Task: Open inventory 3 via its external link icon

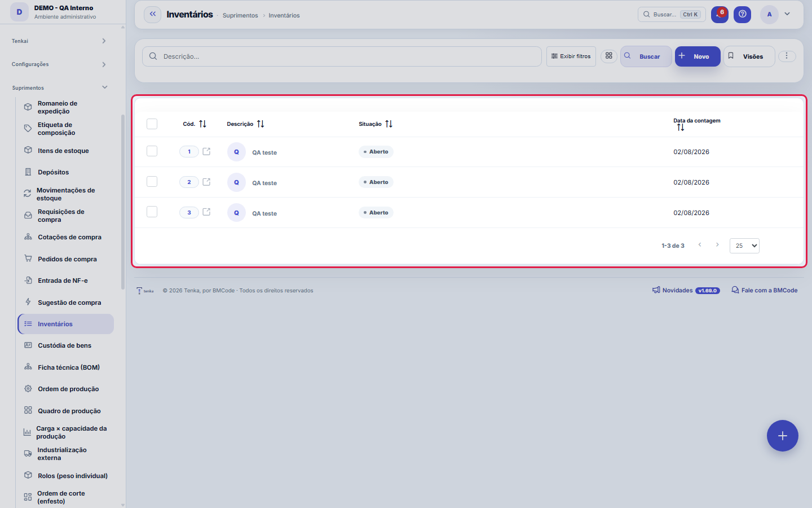Action: [x=206, y=212]
